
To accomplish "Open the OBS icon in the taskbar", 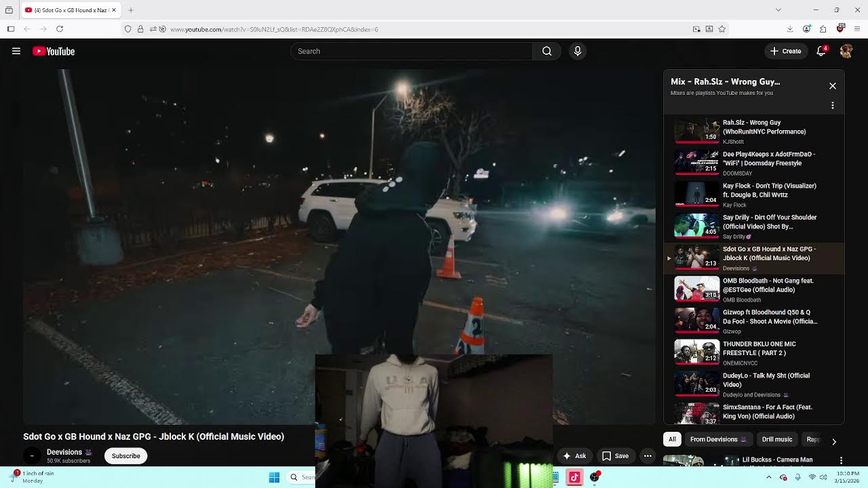I will coord(595,477).
